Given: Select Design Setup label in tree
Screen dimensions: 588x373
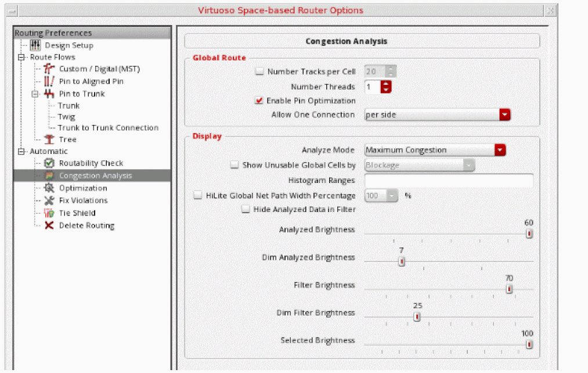Looking at the screenshot, I should 69,45.
